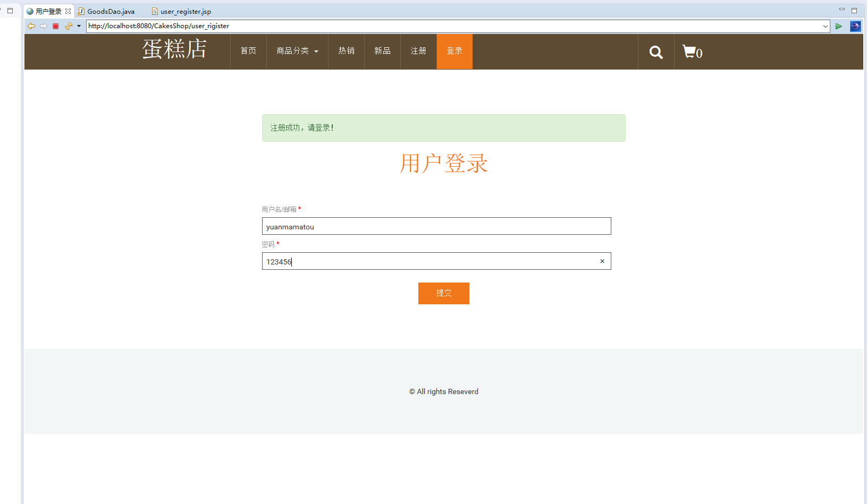The width and height of the screenshot is (867, 504).
Task: Select 首页 in the navigation menu
Action: click(248, 51)
